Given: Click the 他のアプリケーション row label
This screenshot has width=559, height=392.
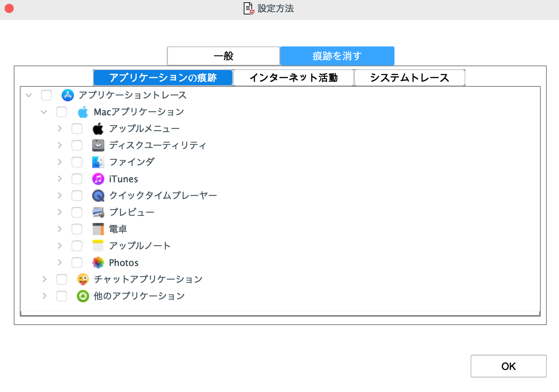Looking at the screenshot, I should coord(139,296).
